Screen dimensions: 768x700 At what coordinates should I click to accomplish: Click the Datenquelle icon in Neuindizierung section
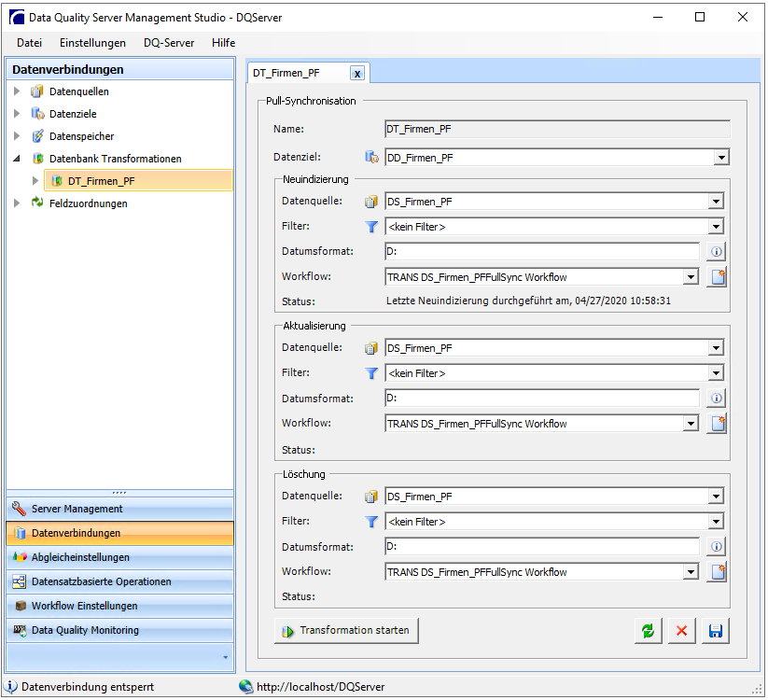click(371, 202)
